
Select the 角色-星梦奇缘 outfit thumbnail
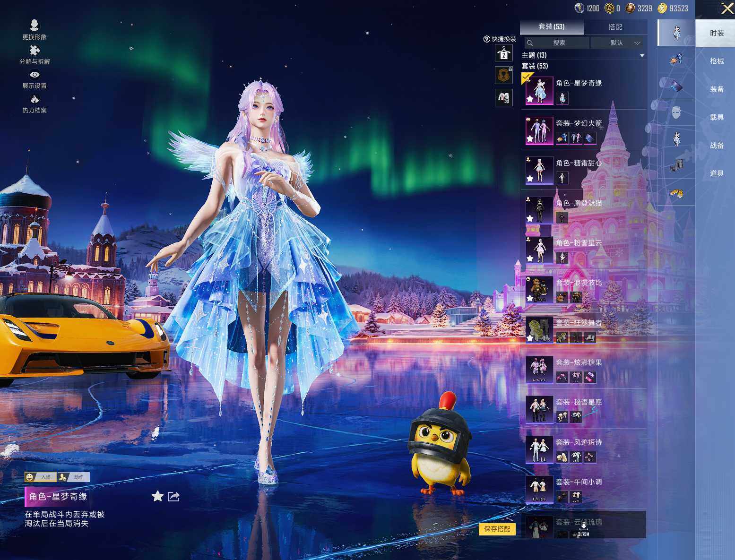[x=539, y=90]
